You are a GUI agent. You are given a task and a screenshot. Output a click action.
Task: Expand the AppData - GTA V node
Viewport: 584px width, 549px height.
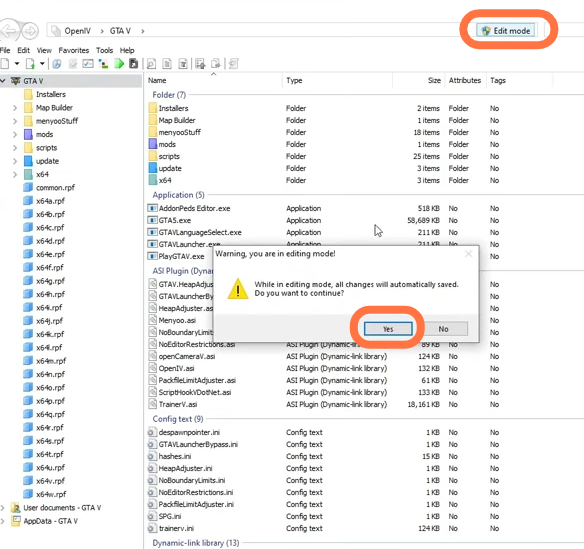tap(3, 521)
